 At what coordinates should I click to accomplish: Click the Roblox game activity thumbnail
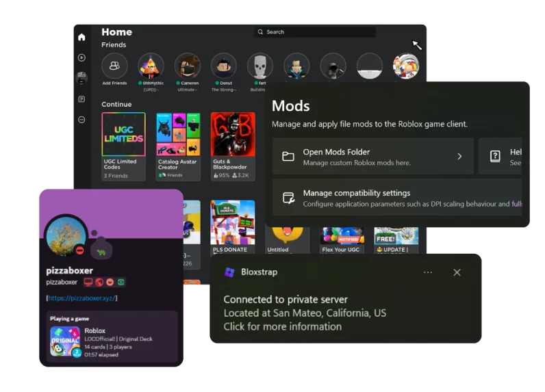[65, 341]
